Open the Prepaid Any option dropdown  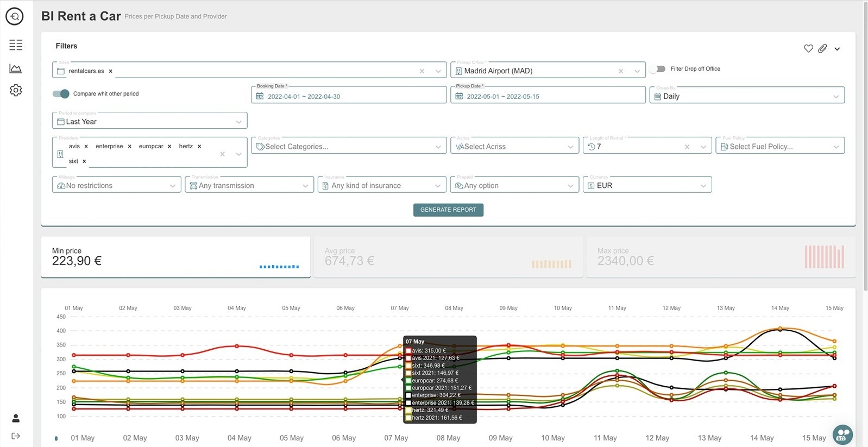514,185
